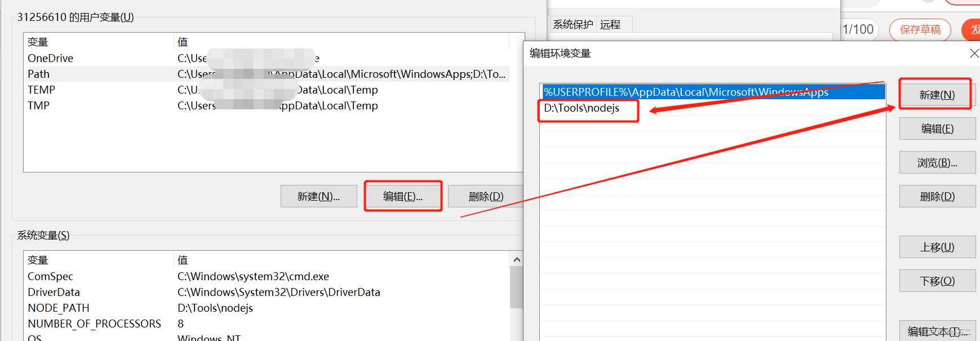Switch to 系统保护 tab
980x341 pixels.
(573, 24)
